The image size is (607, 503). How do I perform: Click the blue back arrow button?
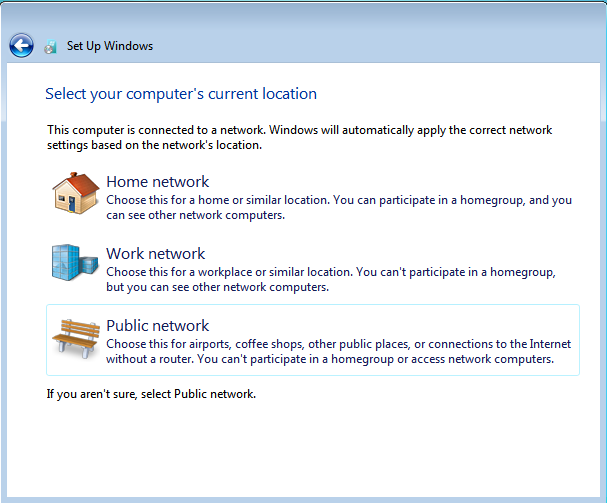[x=21, y=46]
